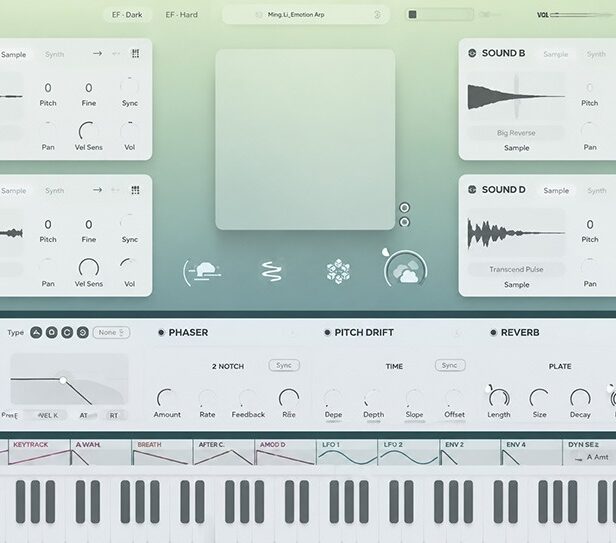The width and height of the screenshot is (616, 543).
Task: Click the filter cutoff handle on the graph
Action: click(x=63, y=380)
